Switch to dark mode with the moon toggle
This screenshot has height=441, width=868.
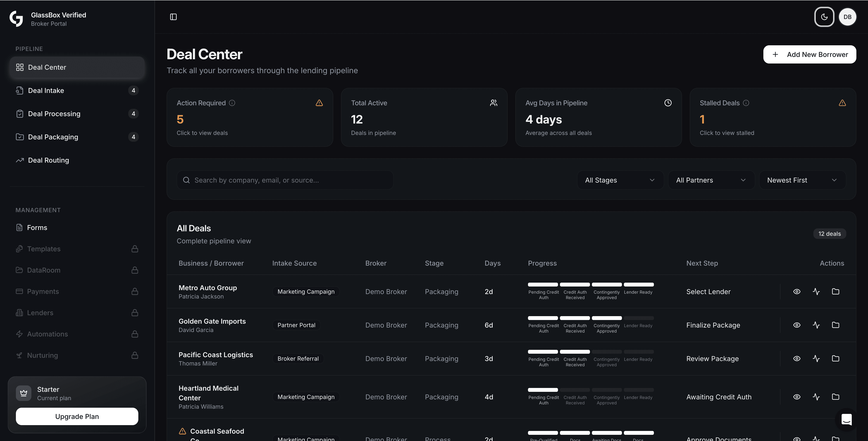[824, 16]
